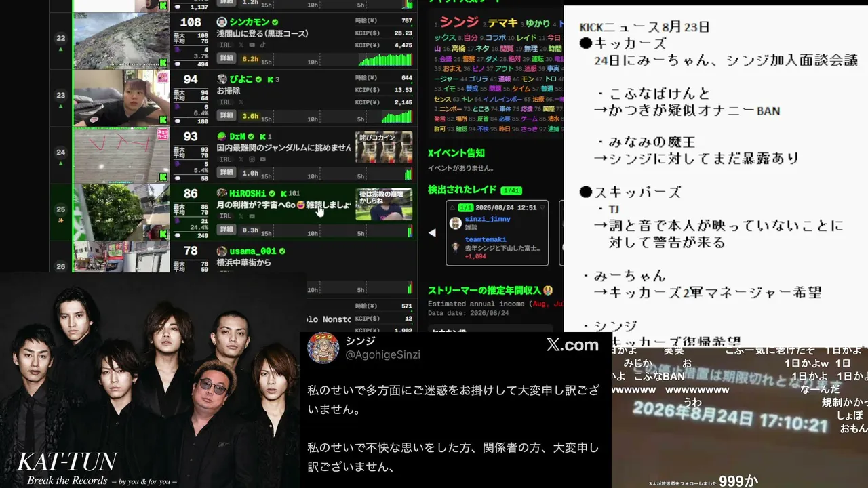Select word コラボ in the word cloud
Screen dimensions: 868x488
pos(496,37)
